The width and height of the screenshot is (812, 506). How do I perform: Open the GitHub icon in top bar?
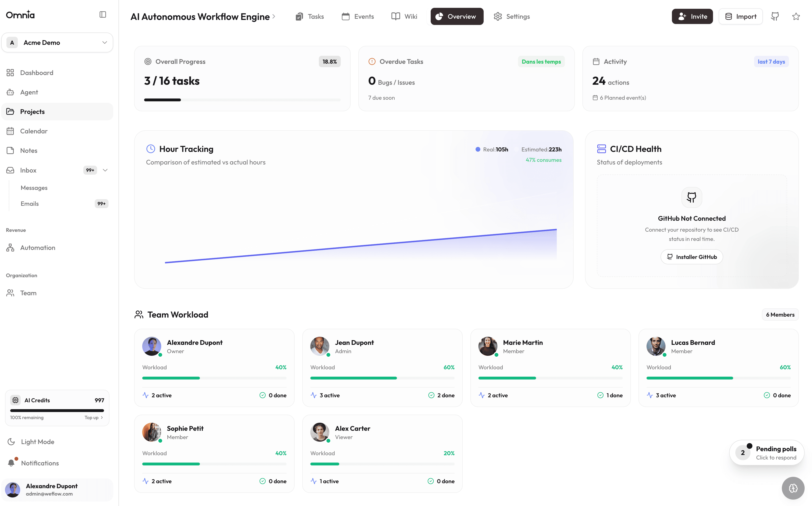coord(775,16)
